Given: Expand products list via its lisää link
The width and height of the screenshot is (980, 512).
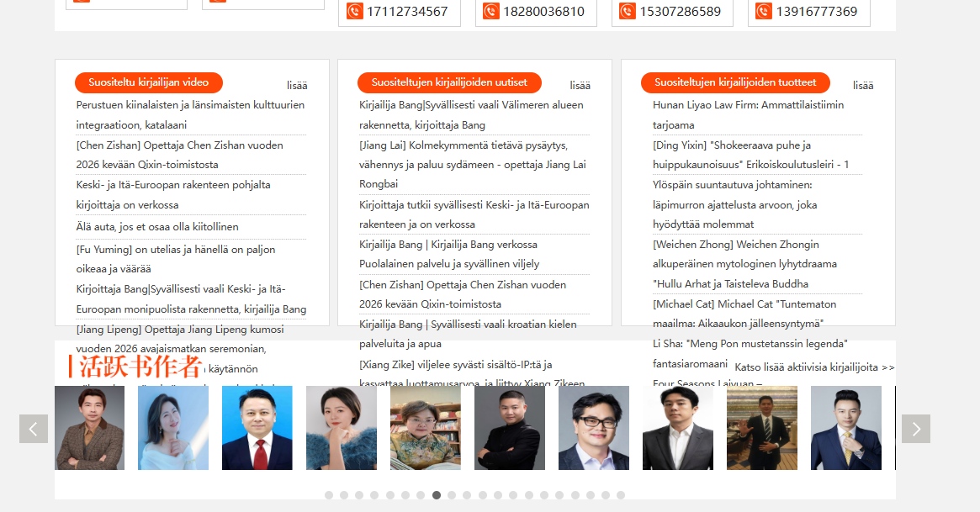Looking at the screenshot, I should click(x=863, y=86).
